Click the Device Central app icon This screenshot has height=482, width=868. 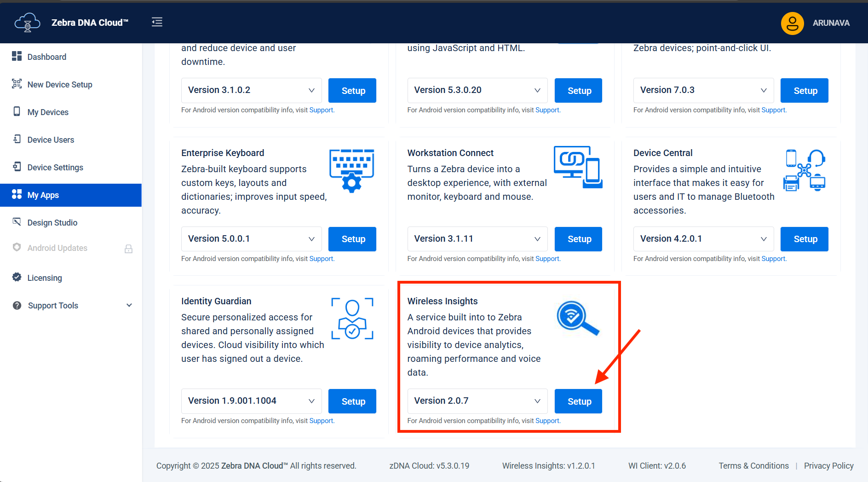804,170
